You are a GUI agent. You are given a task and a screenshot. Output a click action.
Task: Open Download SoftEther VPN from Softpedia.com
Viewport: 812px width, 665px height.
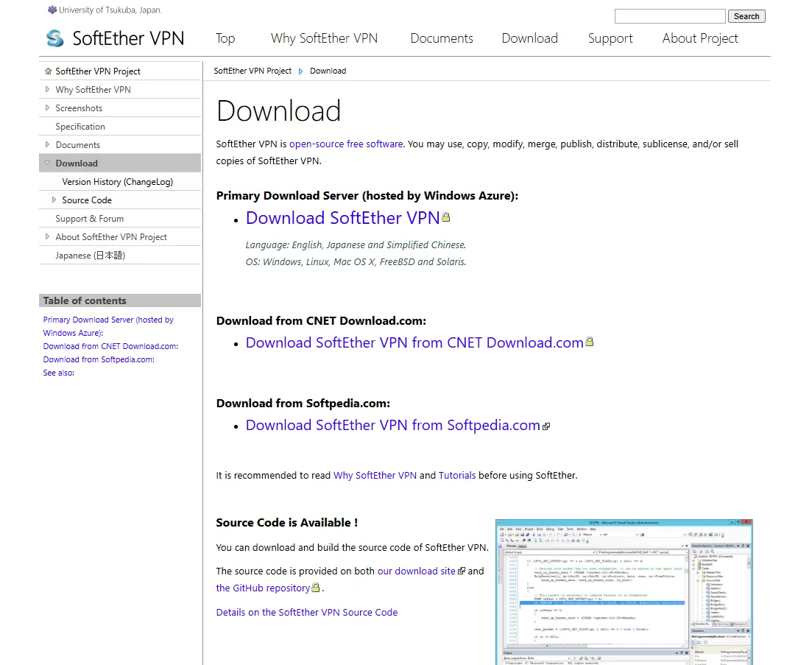pyautogui.click(x=392, y=425)
